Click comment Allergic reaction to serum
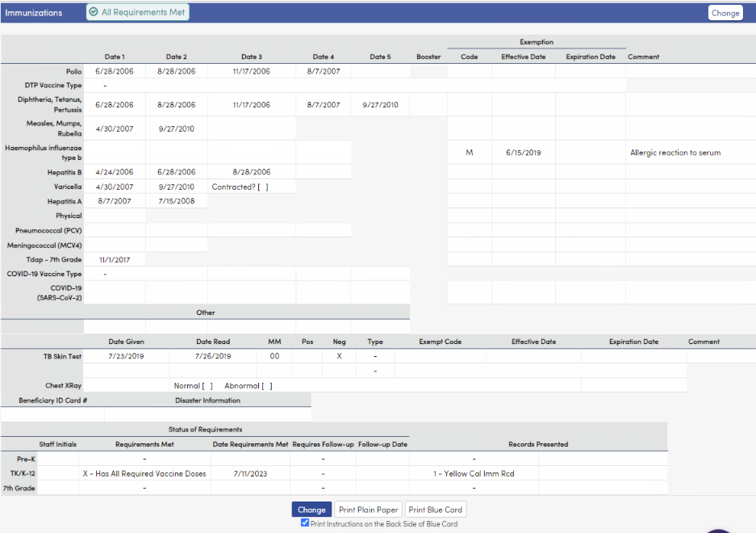This screenshot has height=533, width=756. coord(675,153)
